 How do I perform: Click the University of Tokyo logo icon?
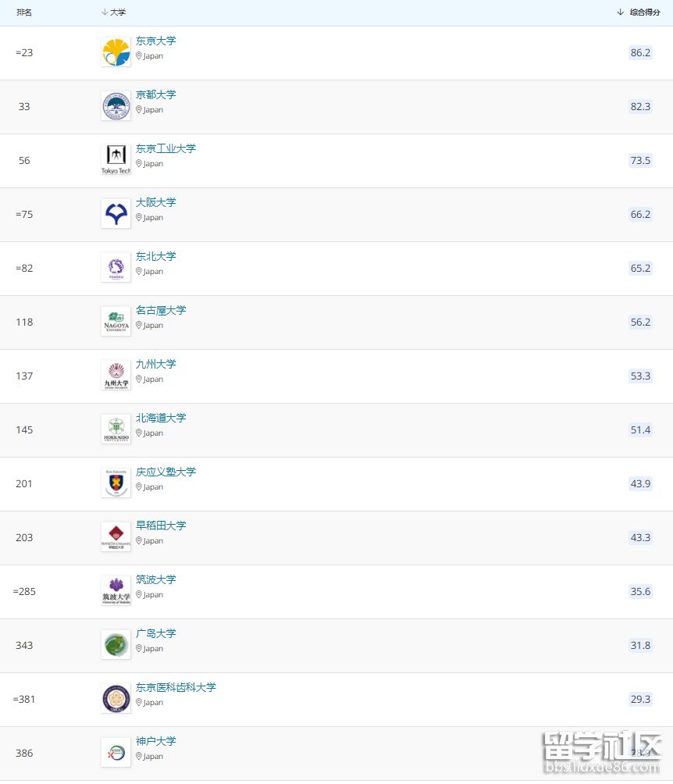tap(116, 52)
